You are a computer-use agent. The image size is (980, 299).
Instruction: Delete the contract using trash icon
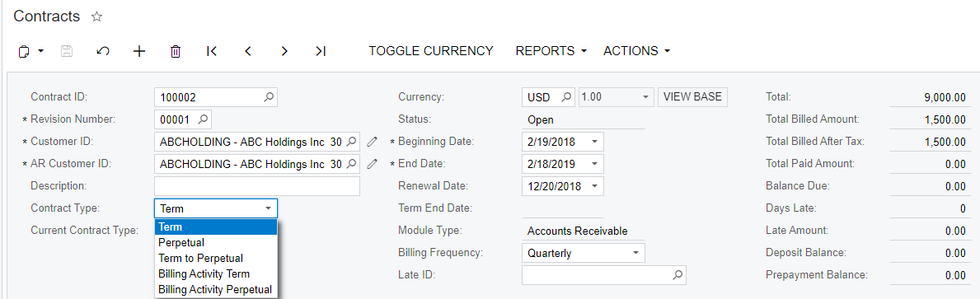click(x=176, y=51)
